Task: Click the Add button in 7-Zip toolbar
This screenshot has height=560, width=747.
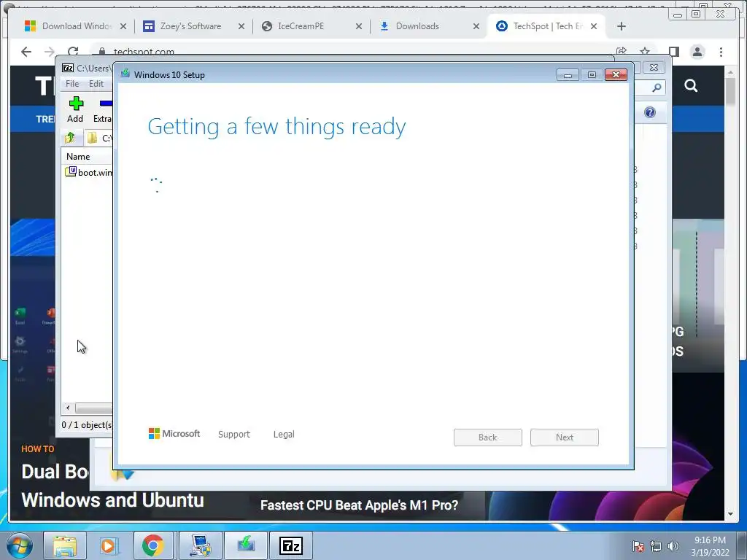Action: 75,109
